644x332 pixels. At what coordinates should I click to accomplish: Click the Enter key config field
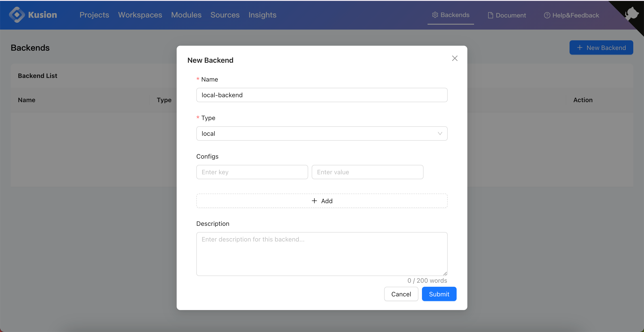252,172
